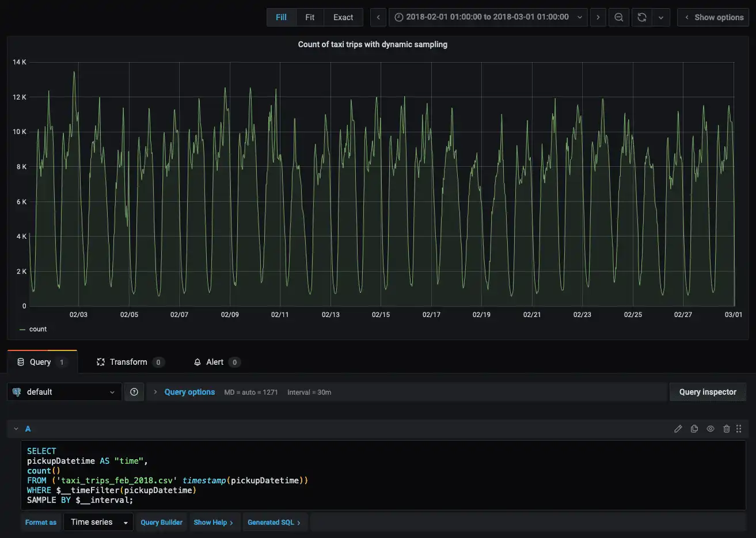The width and height of the screenshot is (756, 538).
Task: Delete query A with trash icon
Action: coord(726,429)
